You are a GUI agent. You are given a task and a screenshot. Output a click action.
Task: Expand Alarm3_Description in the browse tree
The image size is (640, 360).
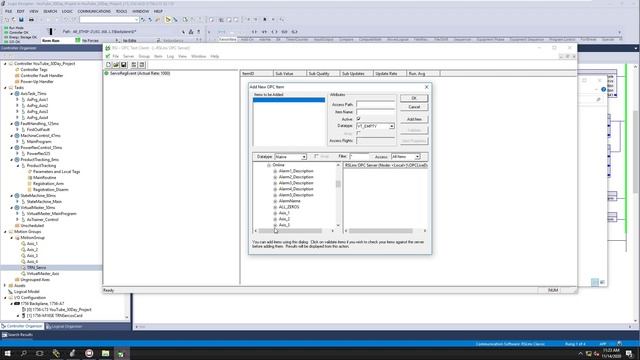click(275, 183)
